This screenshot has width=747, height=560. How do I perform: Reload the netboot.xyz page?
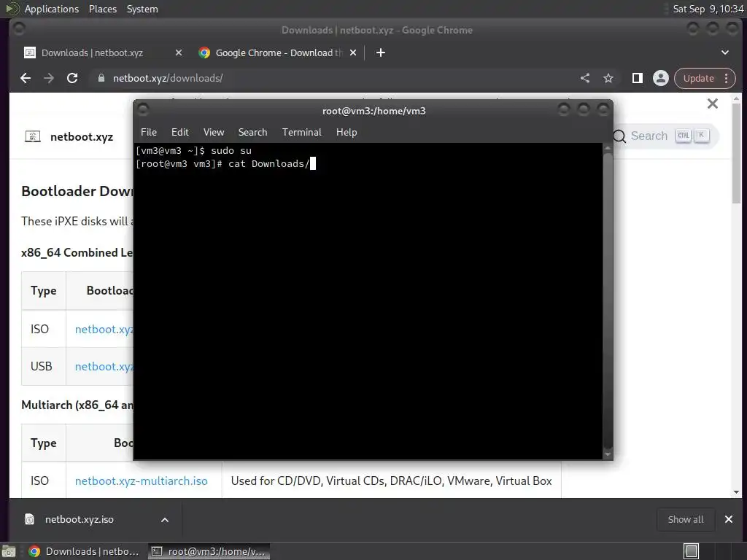(x=72, y=78)
